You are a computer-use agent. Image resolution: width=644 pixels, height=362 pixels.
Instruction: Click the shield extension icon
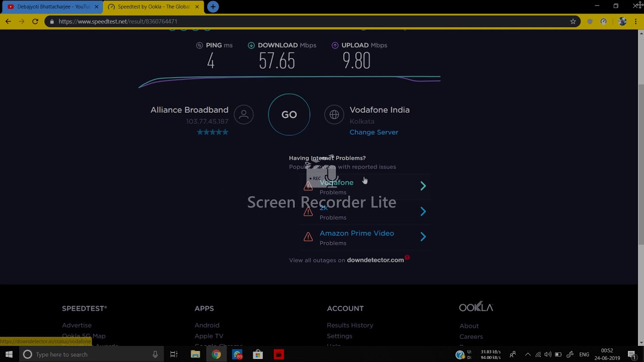click(x=590, y=22)
